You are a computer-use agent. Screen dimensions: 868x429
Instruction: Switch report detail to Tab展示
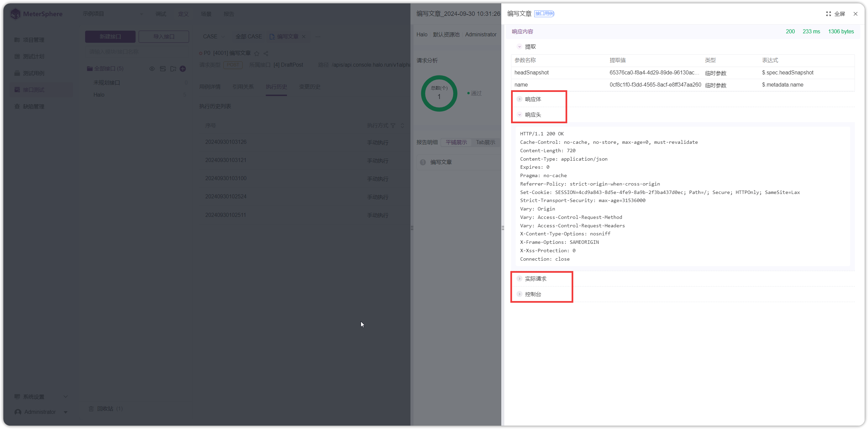485,142
